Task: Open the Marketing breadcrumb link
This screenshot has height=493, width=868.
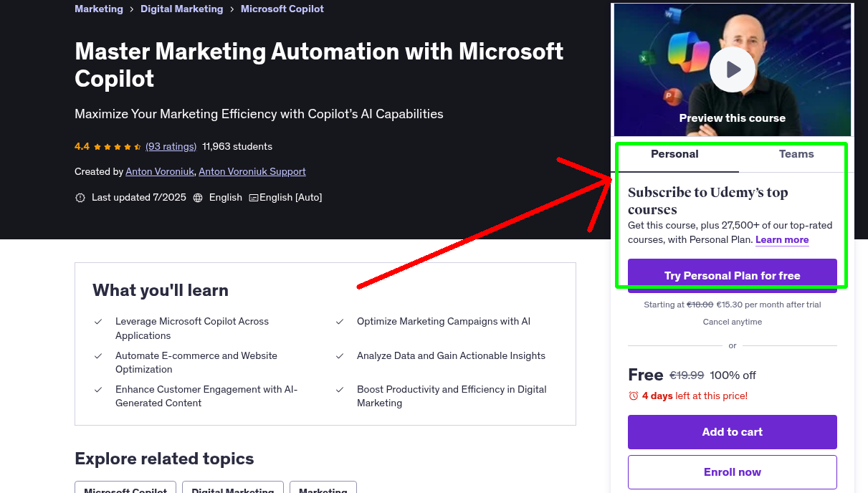Action: tap(99, 9)
